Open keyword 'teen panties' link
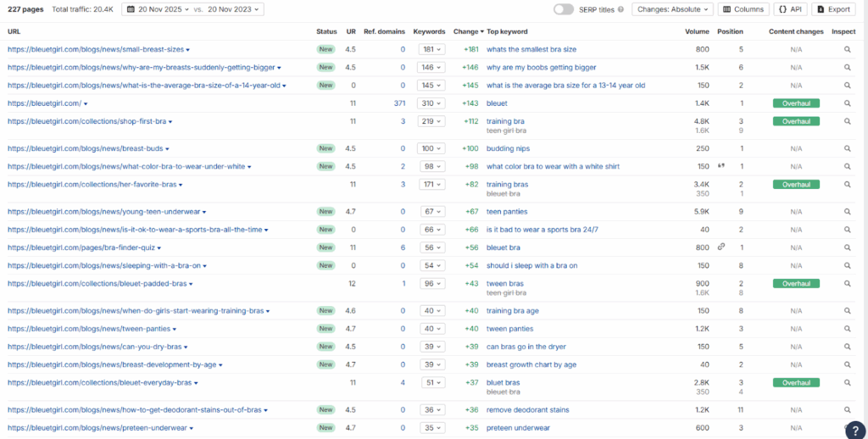 (x=507, y=212)
